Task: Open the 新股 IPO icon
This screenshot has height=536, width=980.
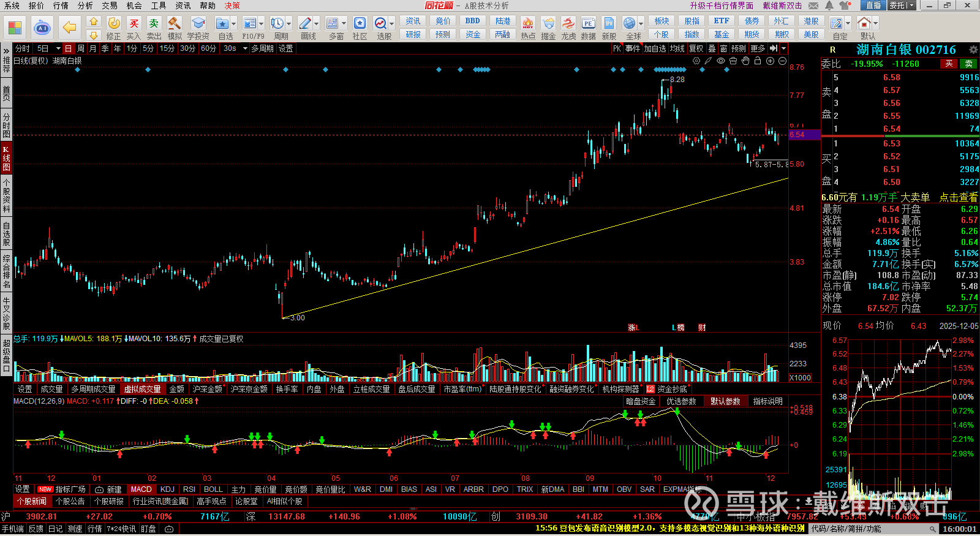Action: click(609, 25)
